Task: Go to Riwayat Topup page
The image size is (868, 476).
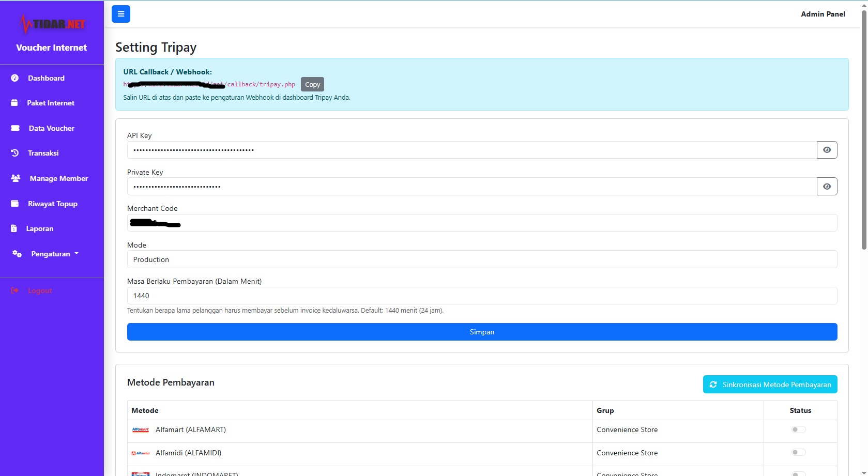Action: coord(52,204)
